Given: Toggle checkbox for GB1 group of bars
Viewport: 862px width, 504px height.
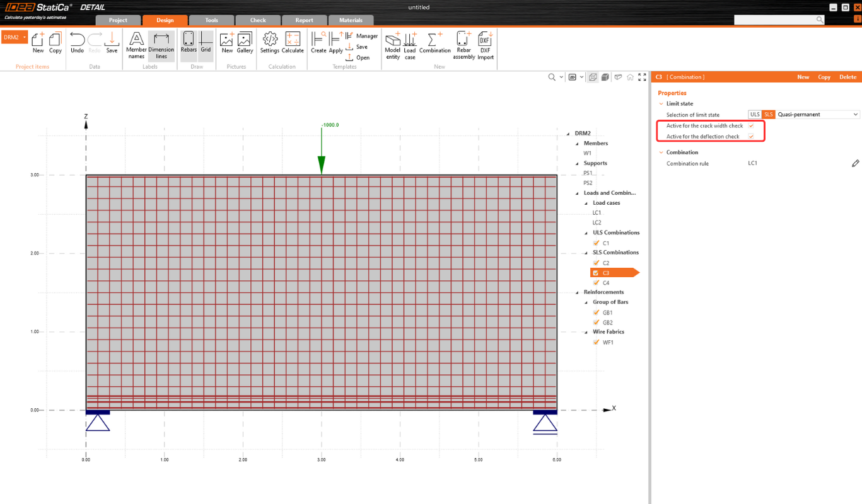Looking at the screenshot, I should coord(597,312).
